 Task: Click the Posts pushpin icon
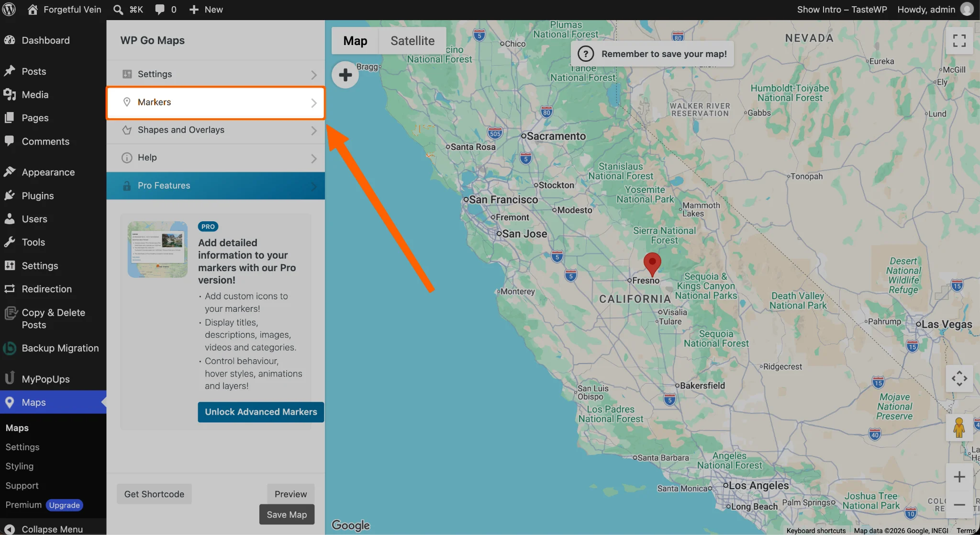(x=10, y=71)
